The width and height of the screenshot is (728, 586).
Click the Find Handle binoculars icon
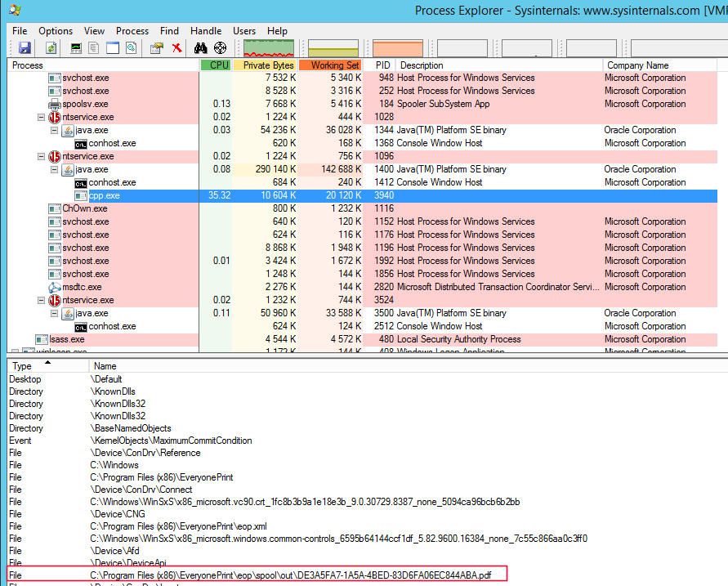pos(199,47)
